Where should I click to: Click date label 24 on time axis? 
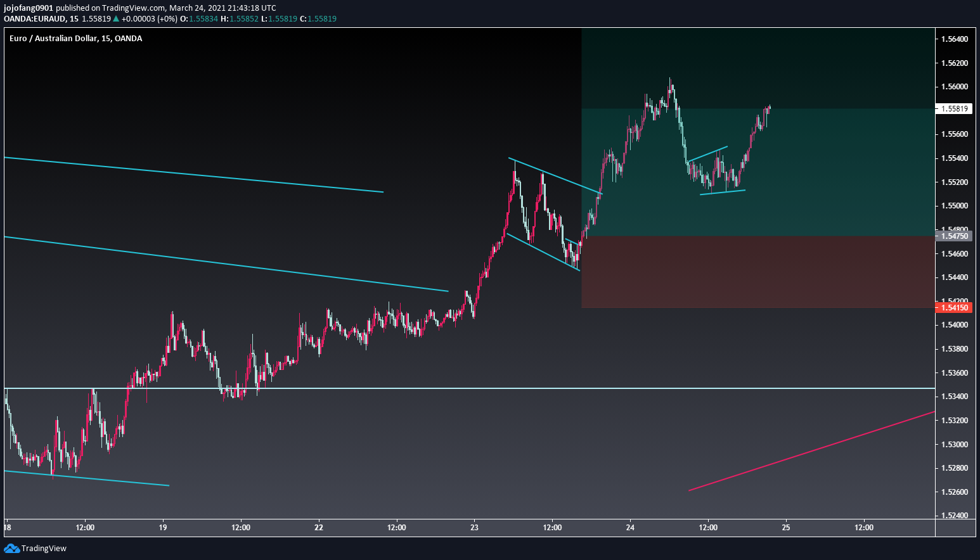coord(630,528)
